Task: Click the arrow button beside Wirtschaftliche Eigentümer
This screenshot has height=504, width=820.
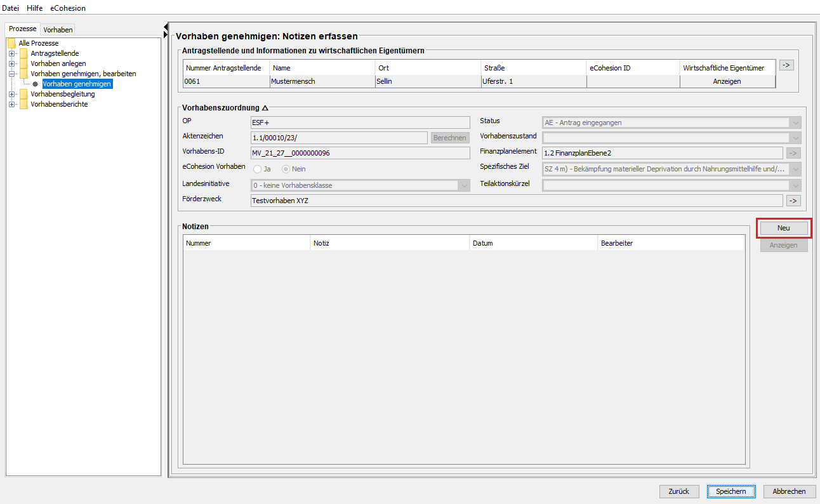Action: 786,65
